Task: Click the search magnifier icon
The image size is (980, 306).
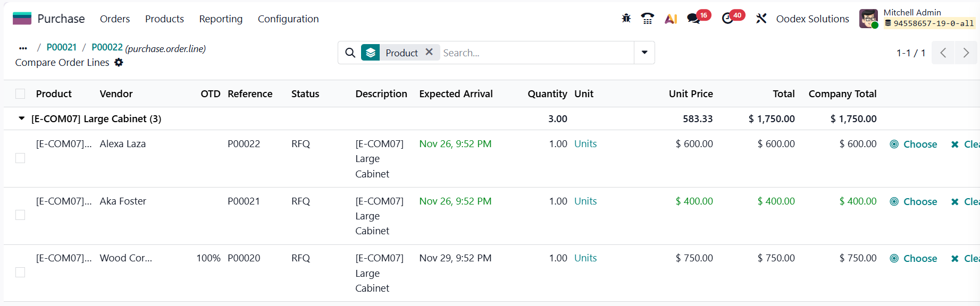Action: click(x=350, y=53)
